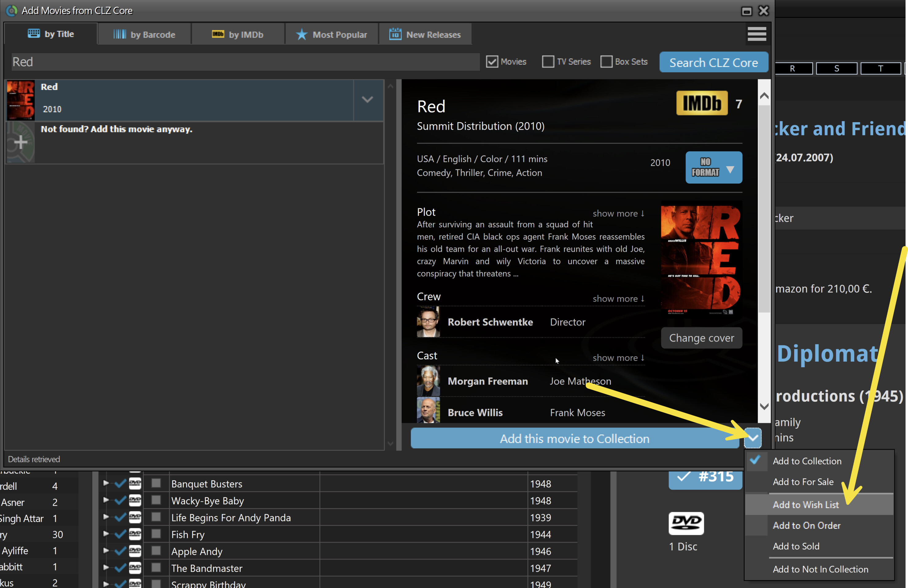
Task: Tick the checkbox in Apple Andy row
Action: [156, 550]
